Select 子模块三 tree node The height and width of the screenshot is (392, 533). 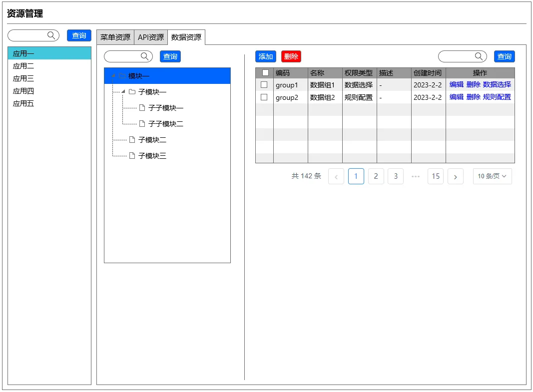[x=152, y=156]
